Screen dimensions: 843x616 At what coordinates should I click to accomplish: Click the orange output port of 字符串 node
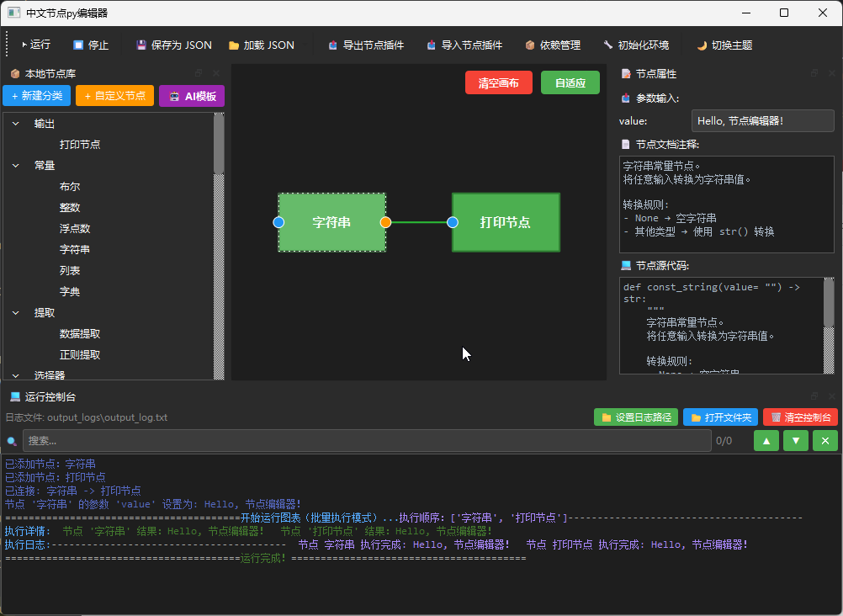click(x=385, y=222)
